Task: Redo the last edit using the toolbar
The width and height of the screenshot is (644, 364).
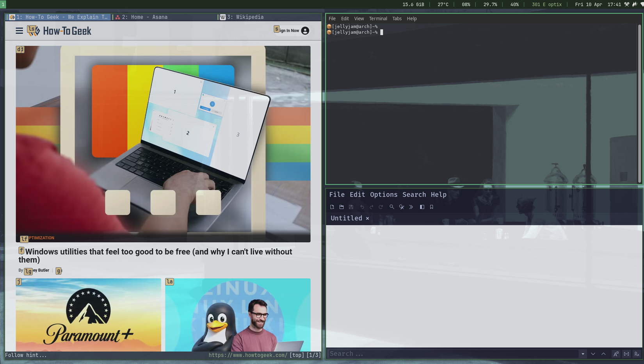Action: [371, 207]
